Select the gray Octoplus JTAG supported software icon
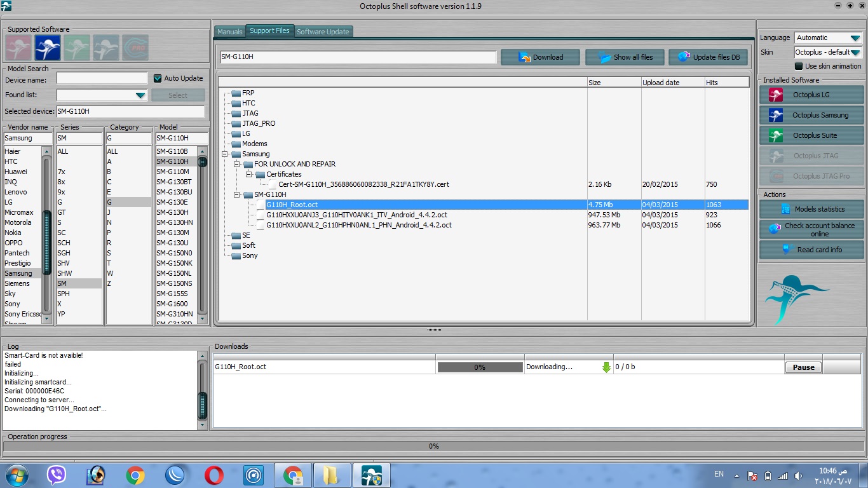 pos(106,48)
